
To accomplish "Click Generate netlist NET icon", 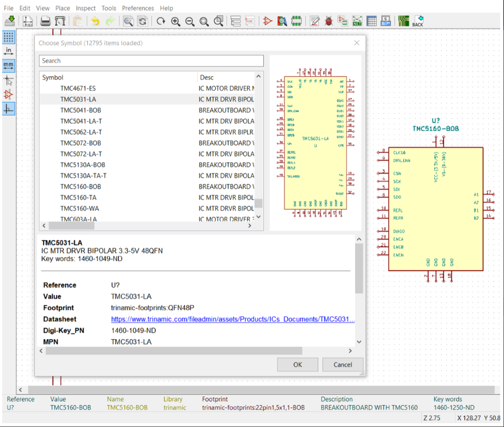I will [357, 21].
